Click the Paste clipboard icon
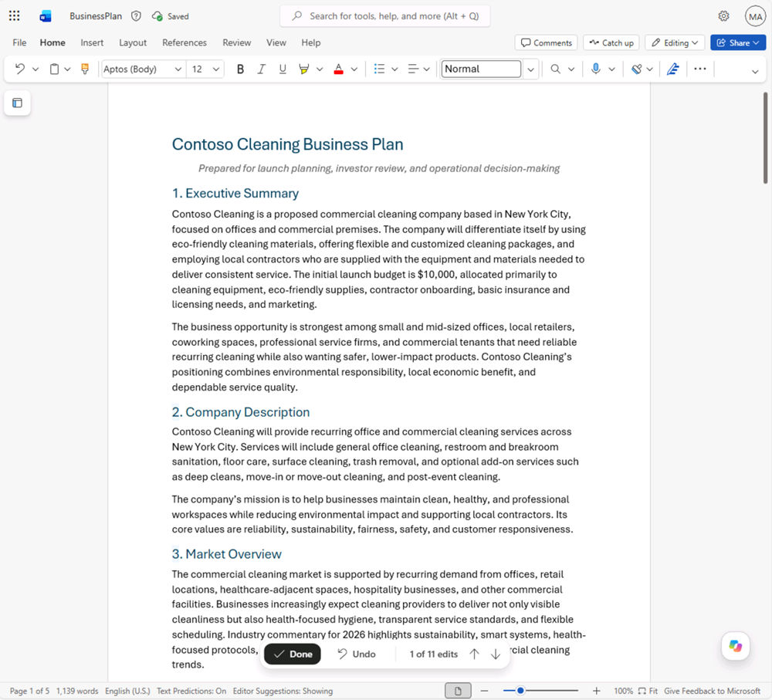Viewport: 772px width, 700px height. pyautogui.click(x=54, y=69)
